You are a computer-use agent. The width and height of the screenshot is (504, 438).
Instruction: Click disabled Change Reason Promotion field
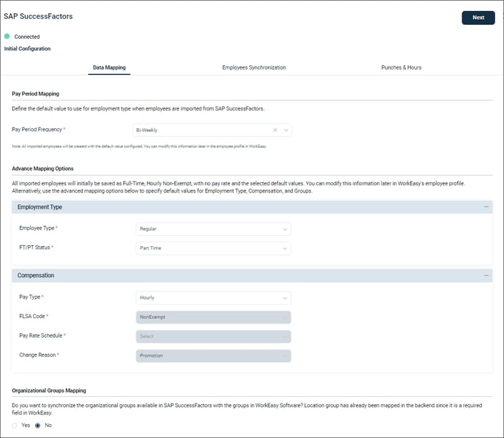pos(213,356)
